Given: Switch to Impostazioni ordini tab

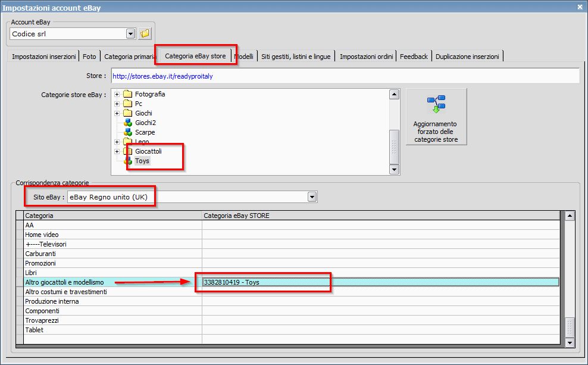Looking at the screenshot, I should (x=367, y=57).
